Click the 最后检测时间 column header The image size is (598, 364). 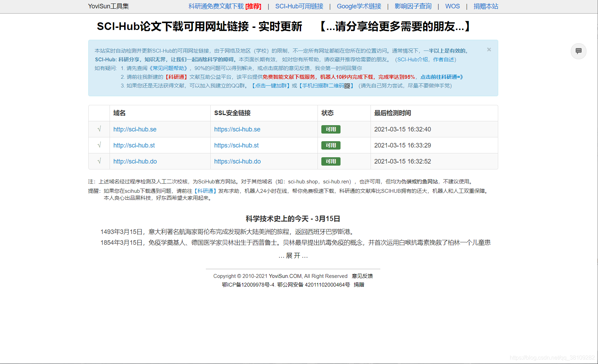pyautogui.click(x=393, y=113)
